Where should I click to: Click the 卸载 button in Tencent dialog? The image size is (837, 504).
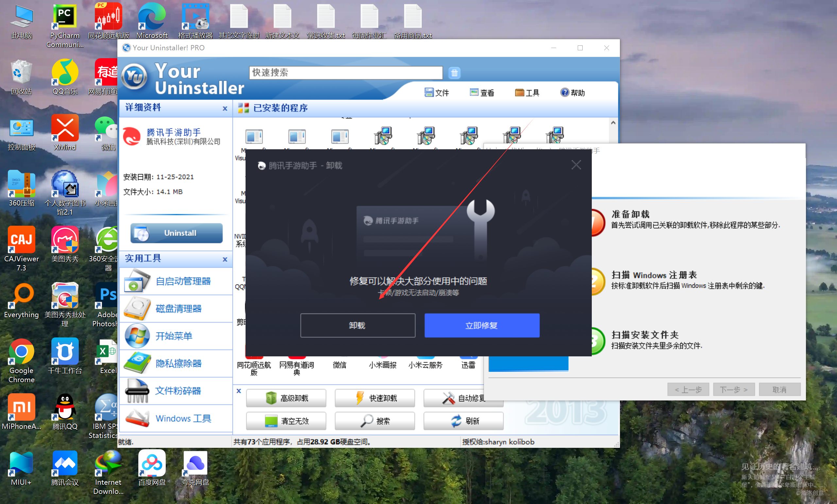(x=357, y=325)
